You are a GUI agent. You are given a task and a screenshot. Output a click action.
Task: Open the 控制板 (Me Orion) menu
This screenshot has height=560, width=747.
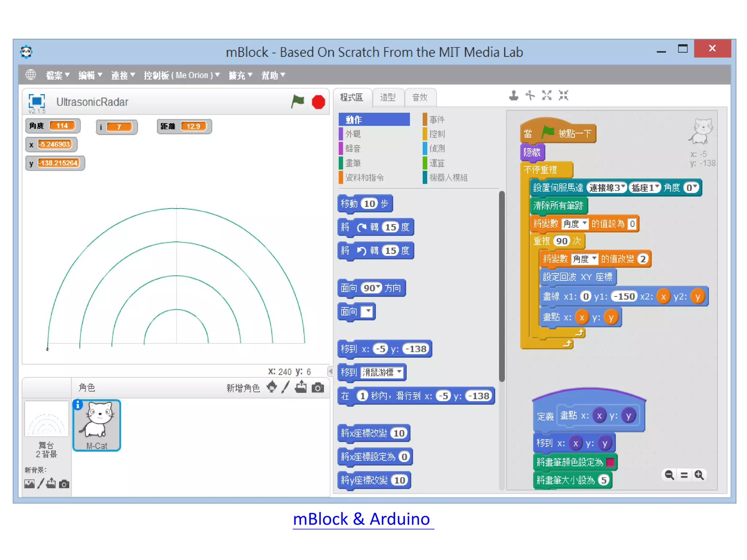click(182, 75)
